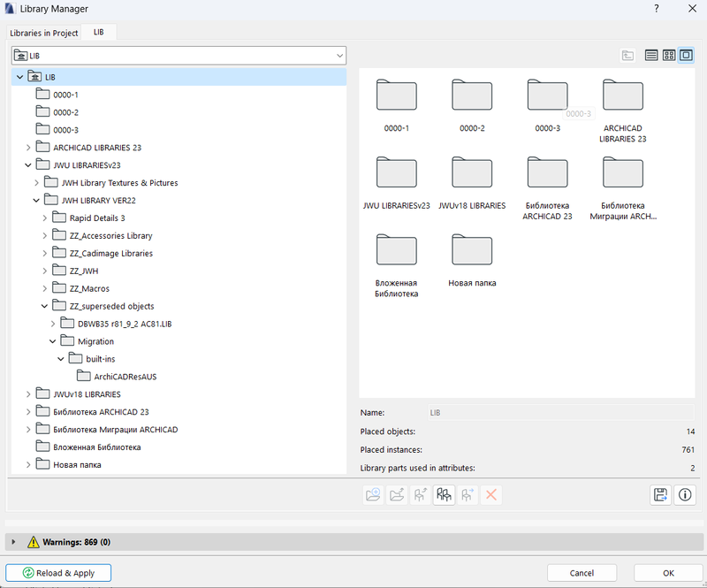Image resolution: width=707 pixels, height=588 pixels.
Task: Collapse the built-ins tree node
Action: click(x=61, y=359)
